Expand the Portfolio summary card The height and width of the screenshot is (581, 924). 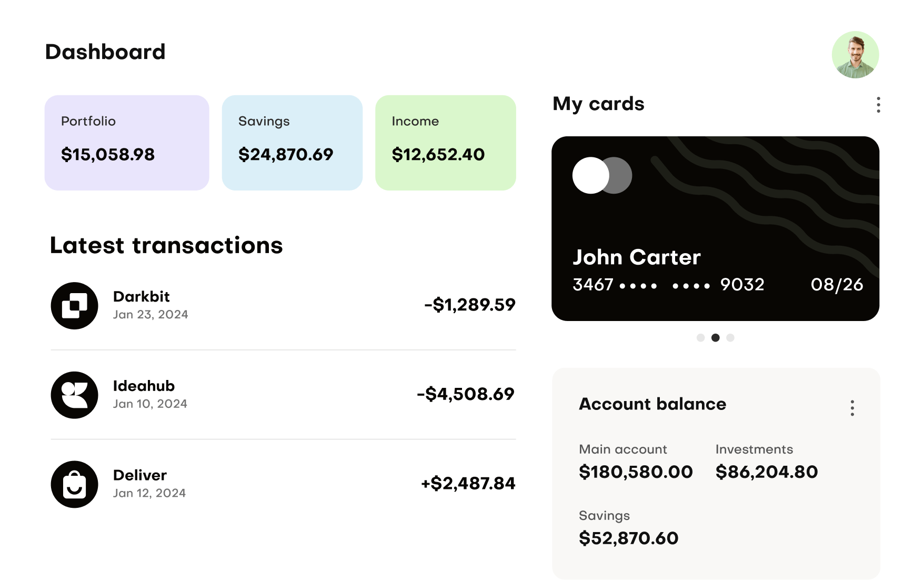point(127,142)
